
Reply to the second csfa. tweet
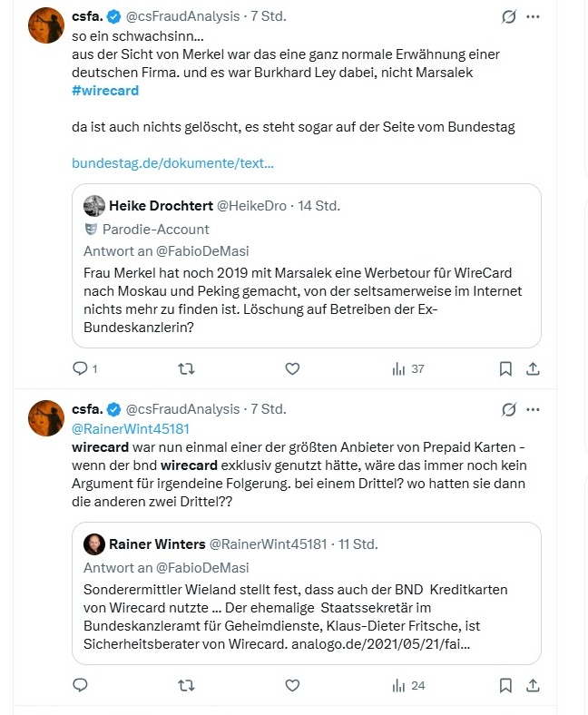[80, 685]
